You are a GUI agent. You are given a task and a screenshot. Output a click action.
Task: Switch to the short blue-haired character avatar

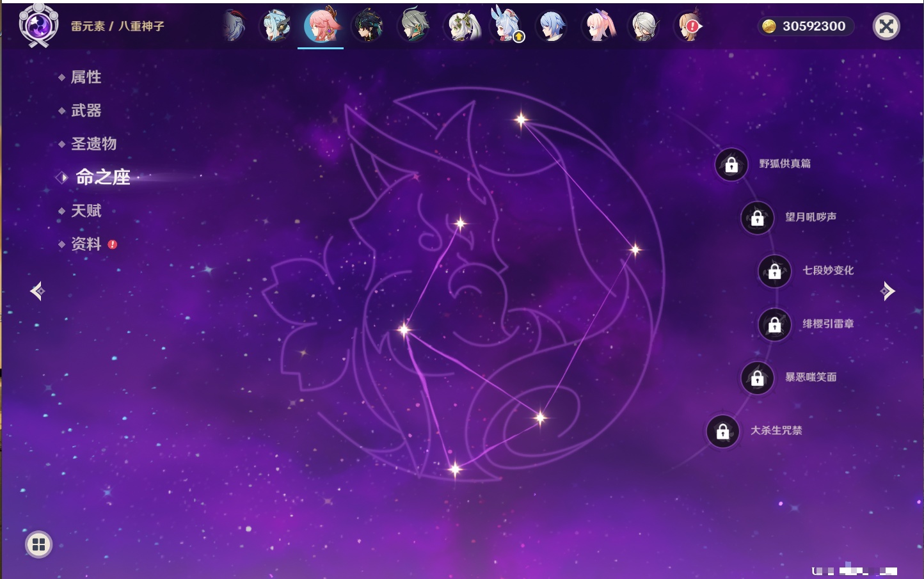[x=552, y=26]
